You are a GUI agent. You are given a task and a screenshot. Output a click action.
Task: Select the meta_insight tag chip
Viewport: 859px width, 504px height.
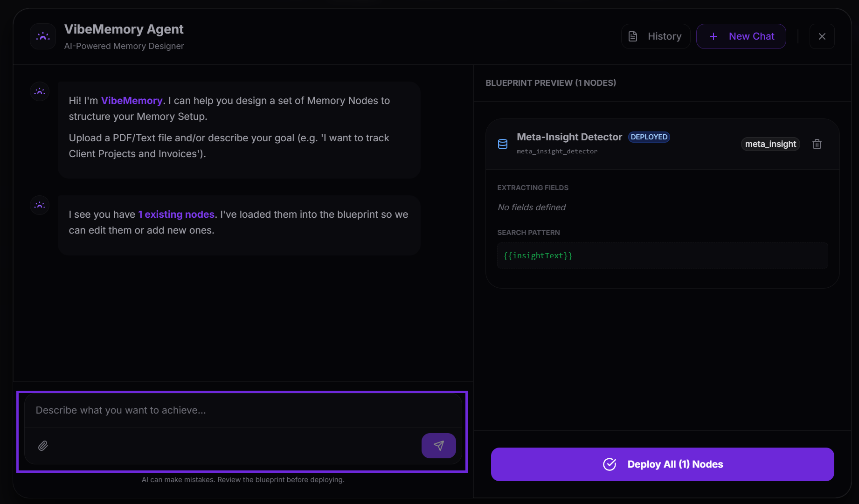(x=770, y=144)
